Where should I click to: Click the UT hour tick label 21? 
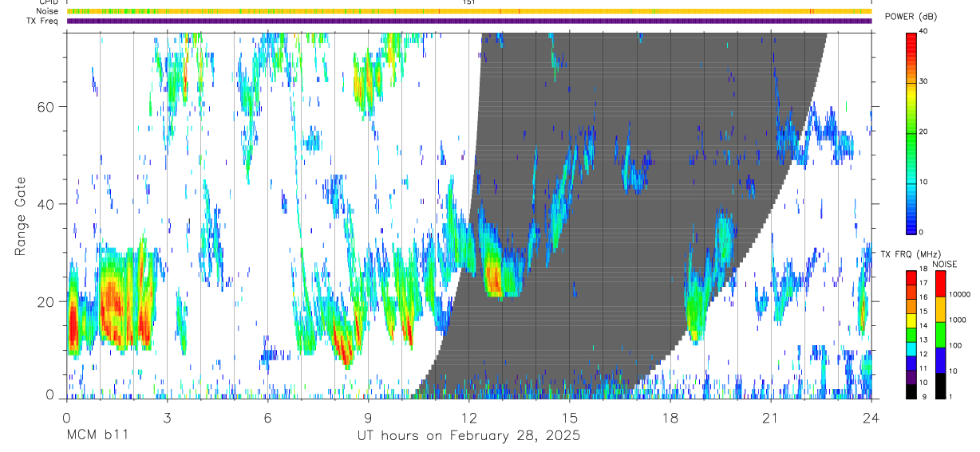click(x=771, y=418)
